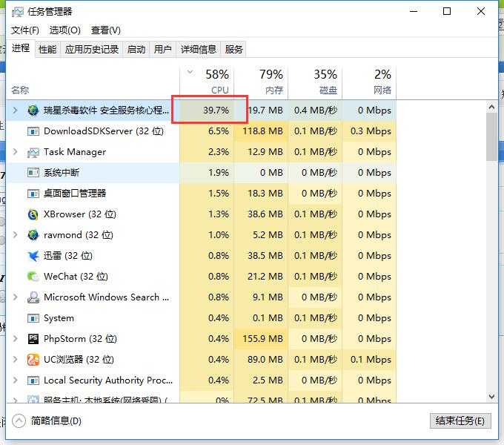Switch to the 应用历史记录 tab
Viewport: 504px width, 445px height.
[x=92, y=50]
